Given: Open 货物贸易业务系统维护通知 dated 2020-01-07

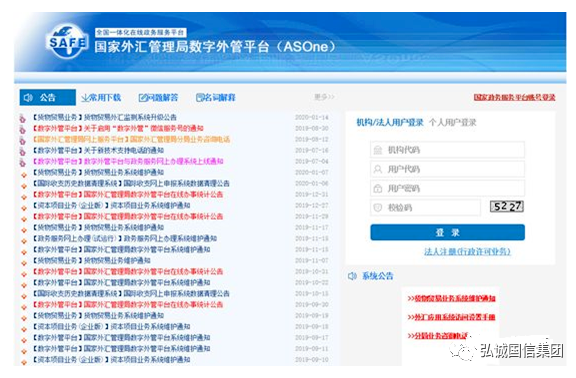Looking at the screenshot, I should coord(98,172).
